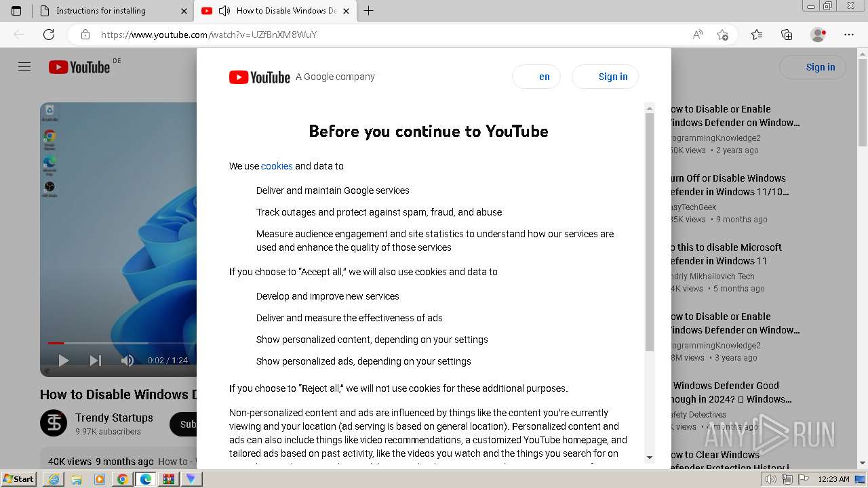
Task: Add this page to favorites
Action: pos(722,35)
